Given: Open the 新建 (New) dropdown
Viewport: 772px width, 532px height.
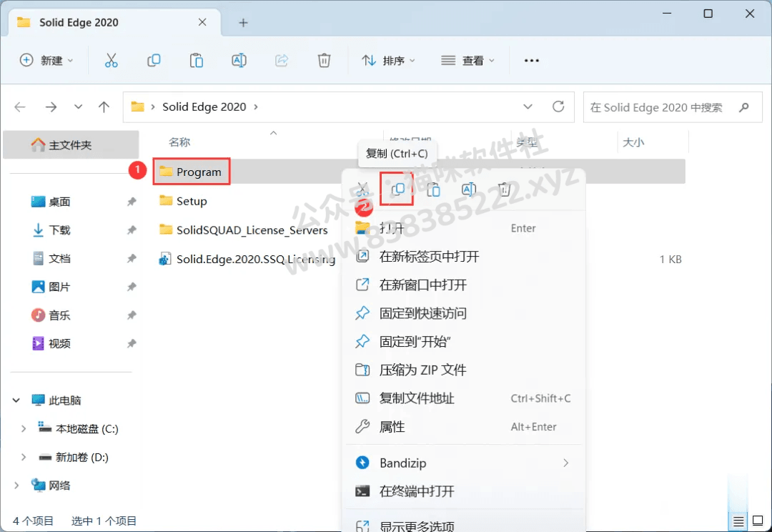Looking at the screenshot, I should point(46,61).
